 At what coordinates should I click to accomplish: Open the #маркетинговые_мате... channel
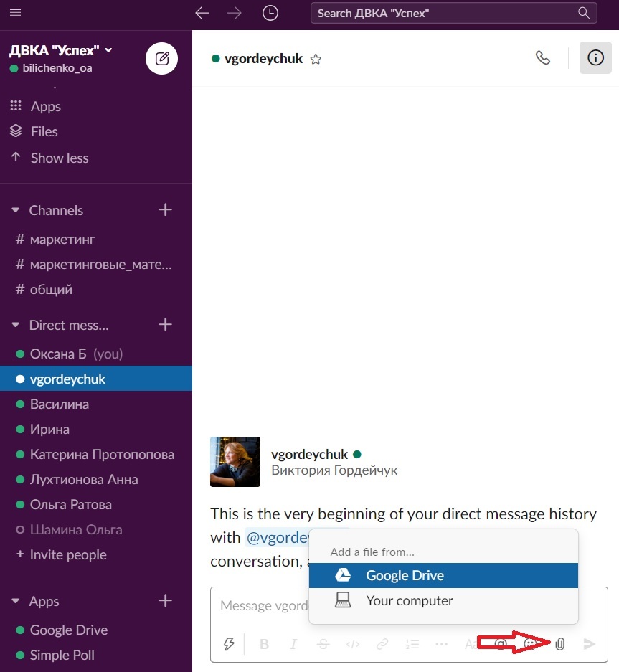pos(100,265)
